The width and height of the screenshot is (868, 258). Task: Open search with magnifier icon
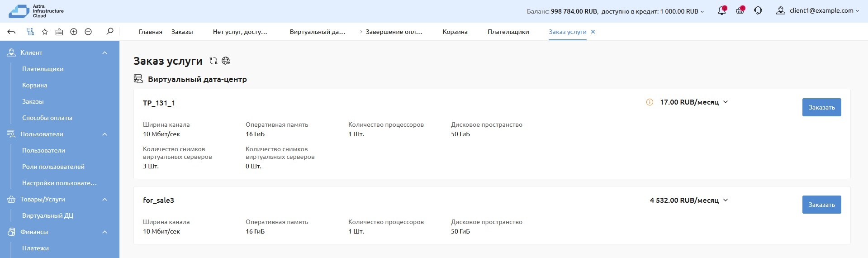tap(110, 31)
